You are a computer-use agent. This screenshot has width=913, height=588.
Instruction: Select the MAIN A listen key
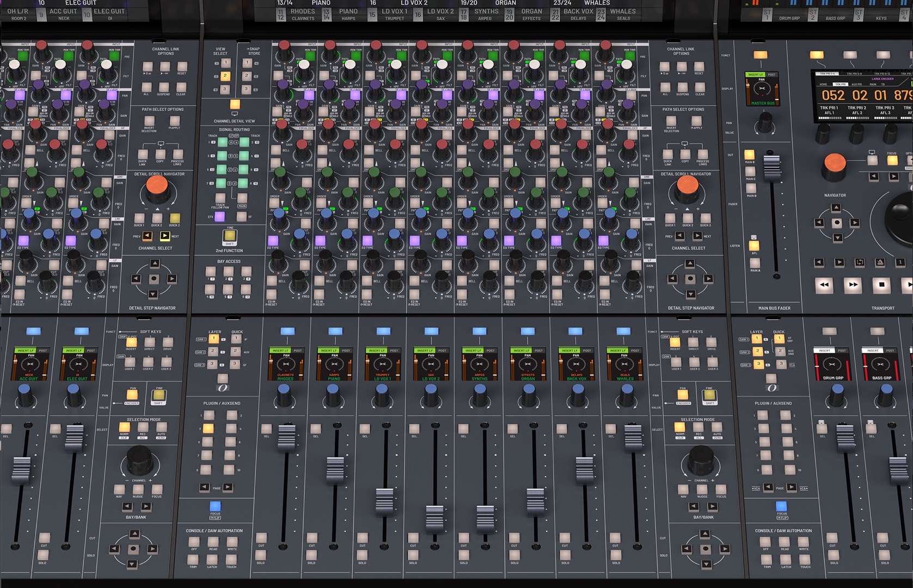[x=755, y=264]
